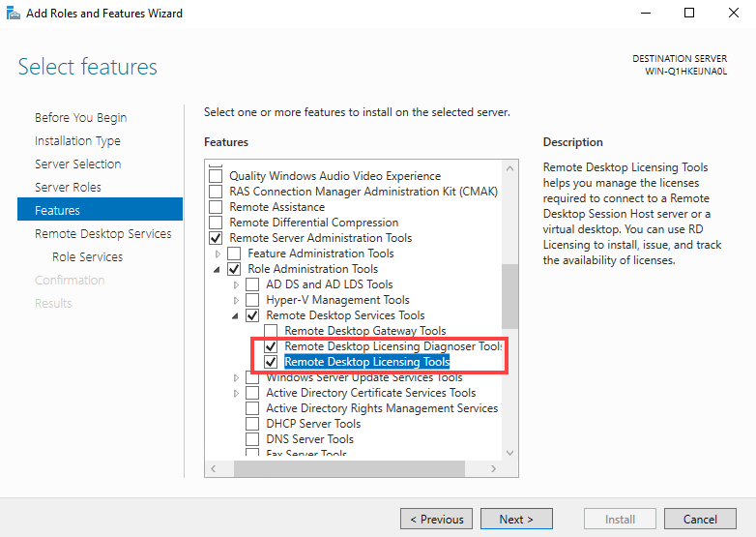Click the features list scroll down arrow
756x537 pixels.
(x=509, y=453)
